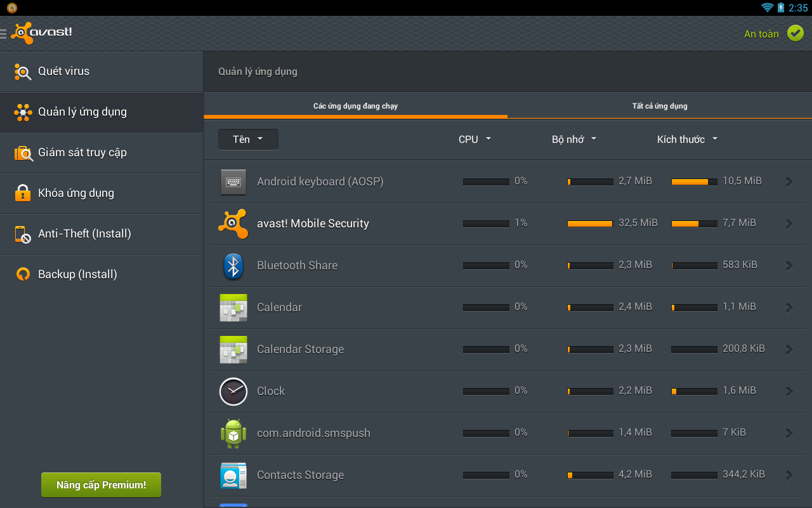Click the Nâng cấp Premium! button
812x508 pixels.
click(x=101, y=485)
